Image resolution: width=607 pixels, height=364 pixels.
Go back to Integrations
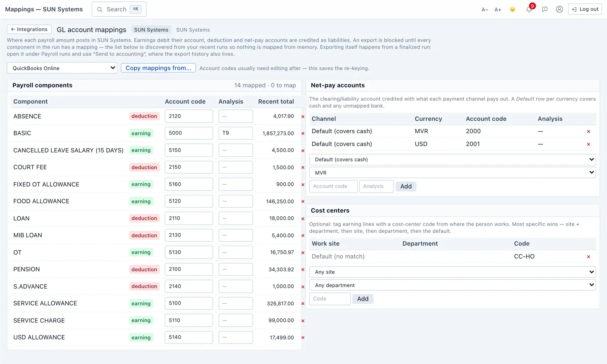(29, 29)
